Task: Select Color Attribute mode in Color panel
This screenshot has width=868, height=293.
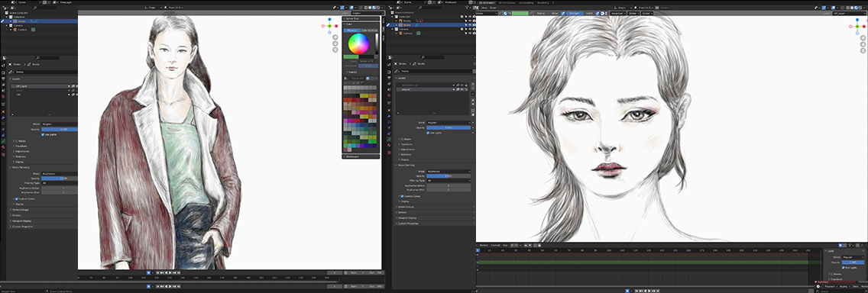Action: 369,31
